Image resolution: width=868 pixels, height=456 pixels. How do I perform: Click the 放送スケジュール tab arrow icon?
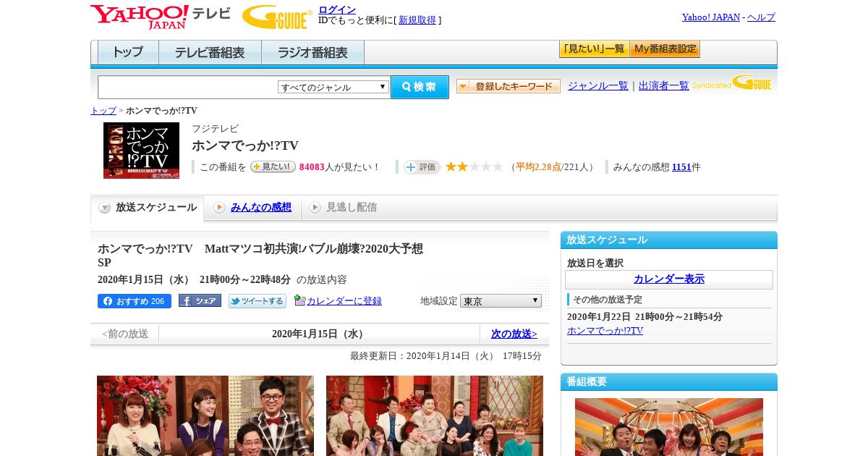[x=105, y=208]
